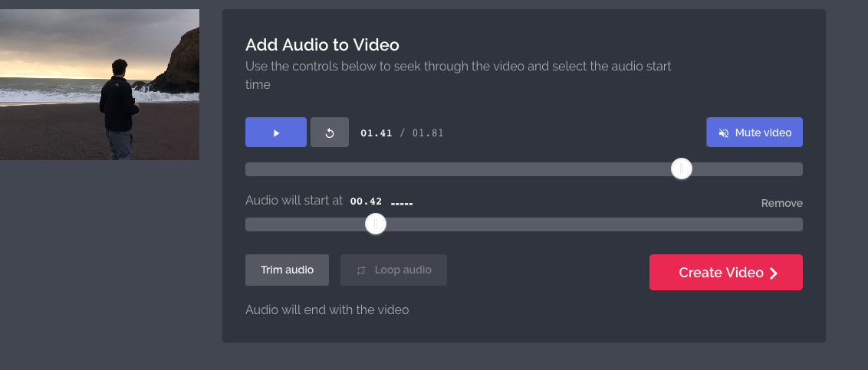
Task: Click the chevron arrow on Create Video
Action: (x=774, y=273)
